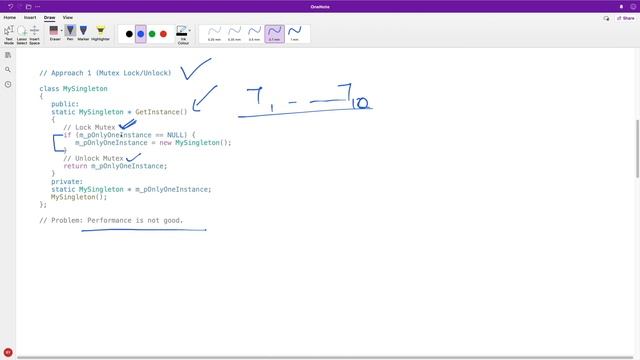Screen dimensions: 640x360
Task: Click the "// Unlock Mutex" comment
Action: pos(93,158)
